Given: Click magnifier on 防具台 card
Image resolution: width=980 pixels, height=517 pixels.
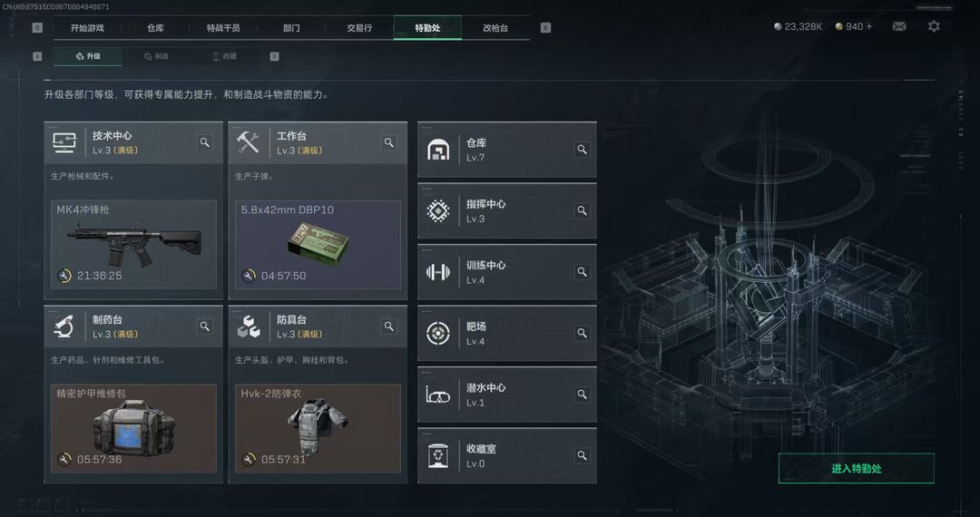Looking at the screenshot, I should [x=388, y=326].
